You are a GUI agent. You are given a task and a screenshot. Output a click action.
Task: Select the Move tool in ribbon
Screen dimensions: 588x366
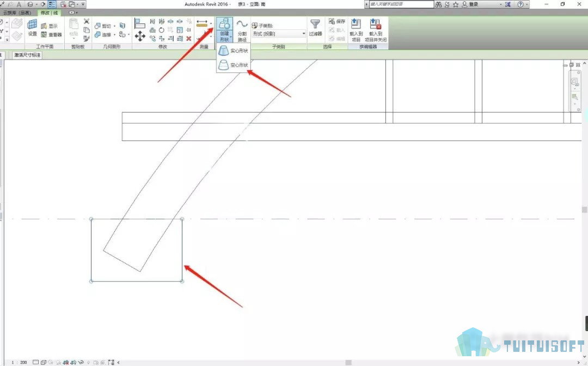[140, 36]
